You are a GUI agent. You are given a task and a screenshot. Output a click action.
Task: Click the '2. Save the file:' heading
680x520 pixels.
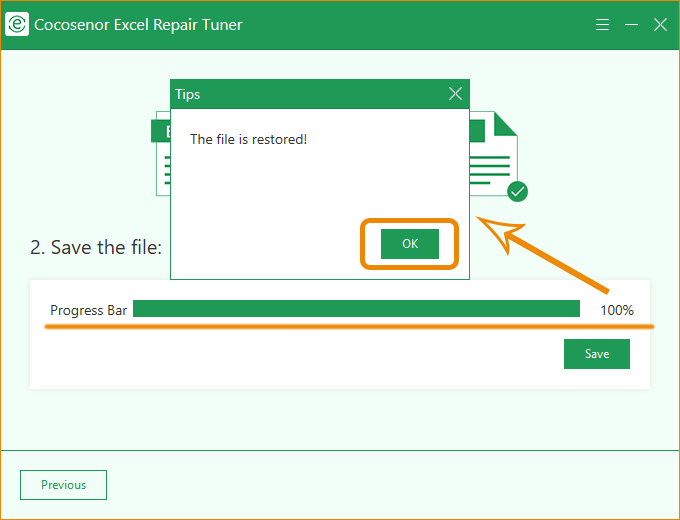click(96, 247)
